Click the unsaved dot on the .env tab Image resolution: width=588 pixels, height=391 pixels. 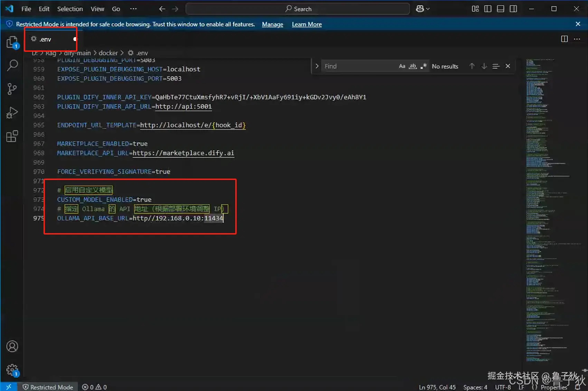pos(75,39)
